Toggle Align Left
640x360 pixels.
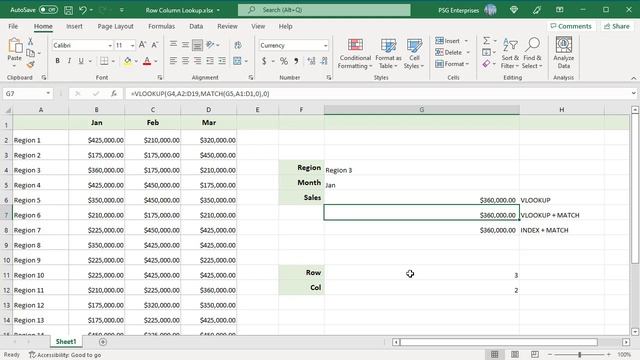[x=173, y=61]
